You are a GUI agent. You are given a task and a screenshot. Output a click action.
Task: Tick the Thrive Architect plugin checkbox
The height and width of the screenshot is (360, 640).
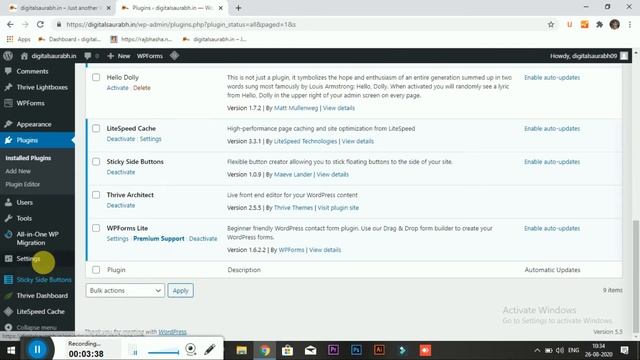click(x=96, y=195)
